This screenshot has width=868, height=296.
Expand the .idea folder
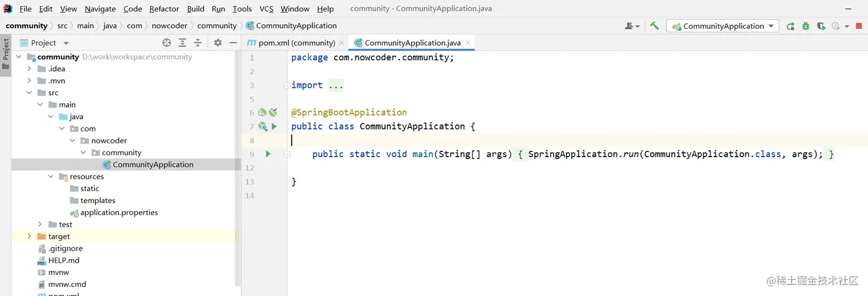pos(29,69)
